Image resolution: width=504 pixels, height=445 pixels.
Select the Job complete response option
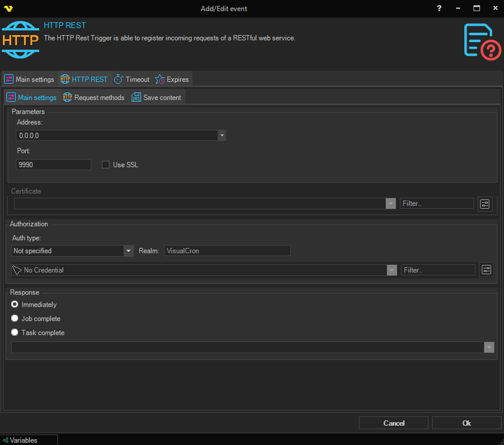point(15,319)
